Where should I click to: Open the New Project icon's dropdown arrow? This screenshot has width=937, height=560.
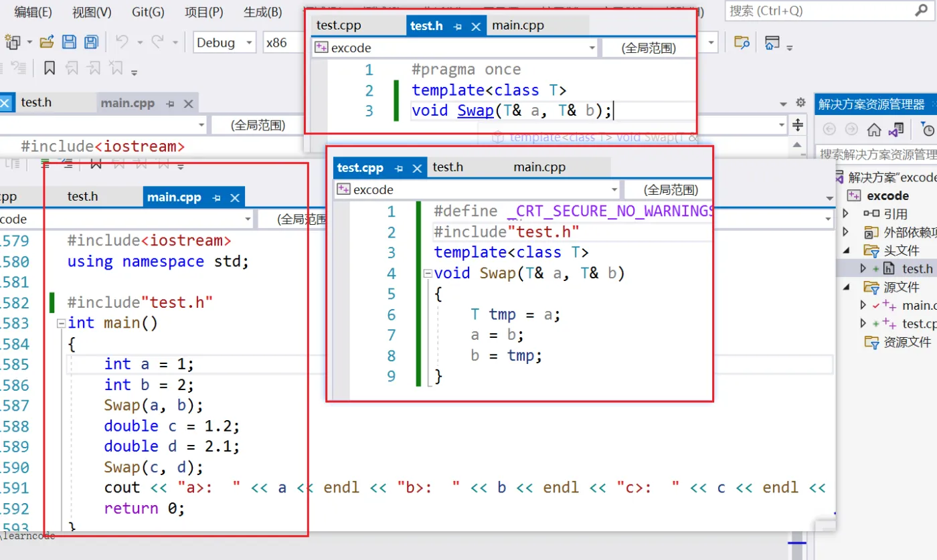pyautogui.click(x=29, y=43)
